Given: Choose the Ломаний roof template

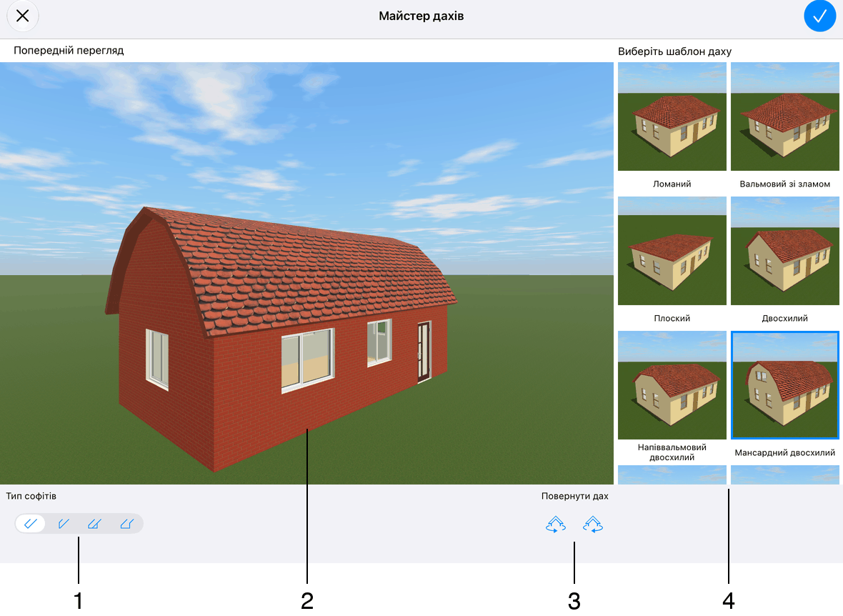Looking at the screenshot, I should coord(672,116).
